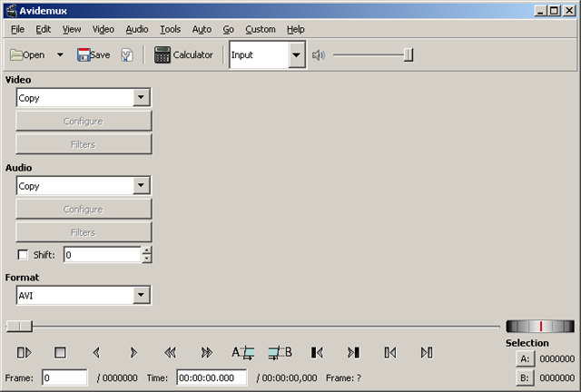This screenshot has height=392, width=581.
Task: Click the Video Configure button
Action: pyautogui.click(x=84, y=122)
